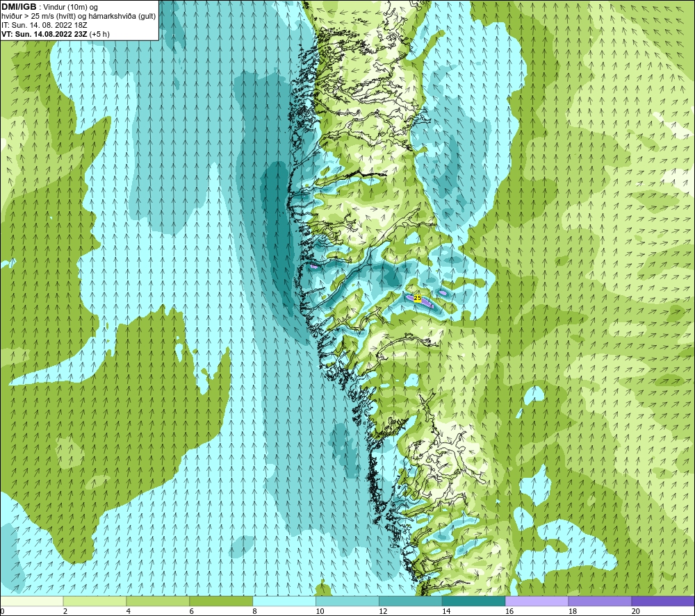Select the 10–12 m/s turquoise legend swatch
This screenshot has height=616, width=695.
coord(347,601)
